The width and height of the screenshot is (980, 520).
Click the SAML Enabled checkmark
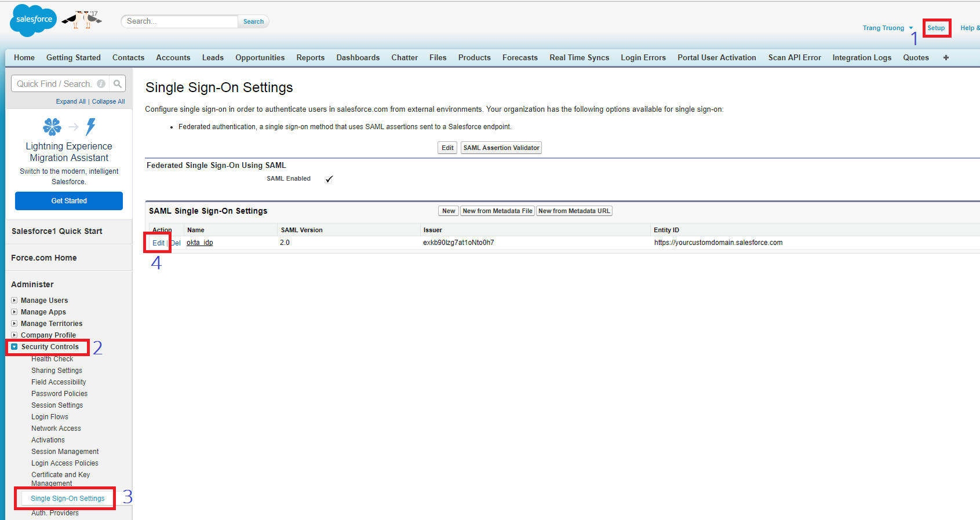click(x=329, y=179)
